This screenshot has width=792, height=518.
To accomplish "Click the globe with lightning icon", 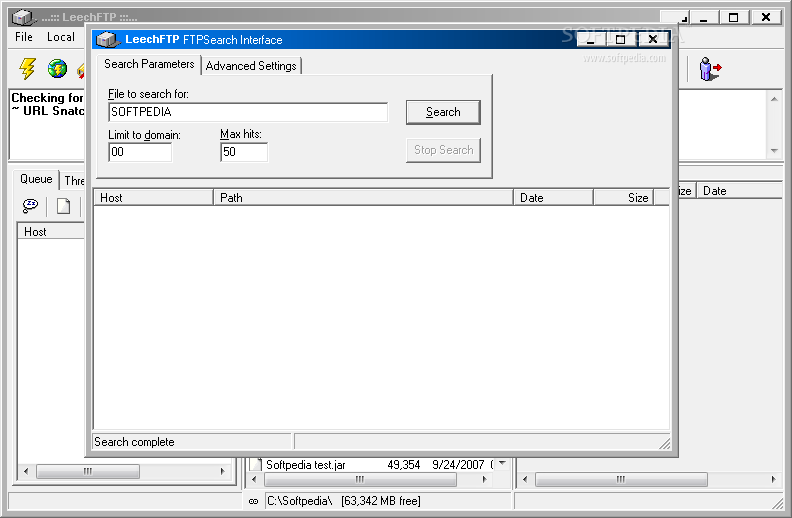I will [x=57, y=68].
